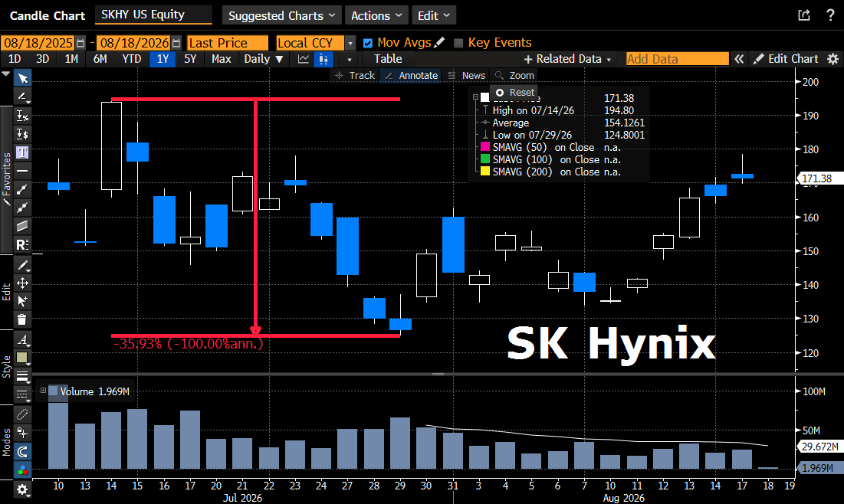Select the extended line through points tool
Image resolution: width=844 pixels, height=504 pixels.
click(22, 207)
